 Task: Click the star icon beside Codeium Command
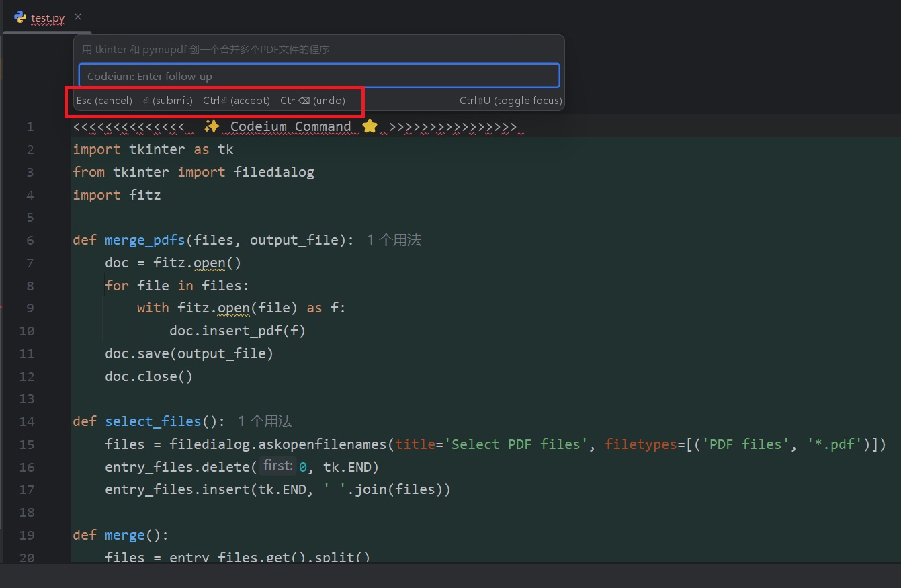(370, 126)
